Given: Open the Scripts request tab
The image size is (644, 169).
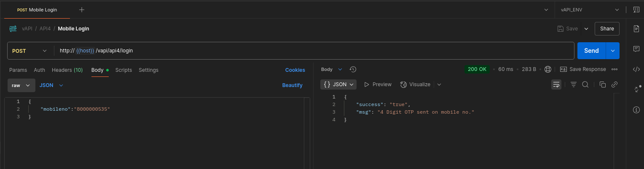Looking at the screenshot, I should (123, 70).
